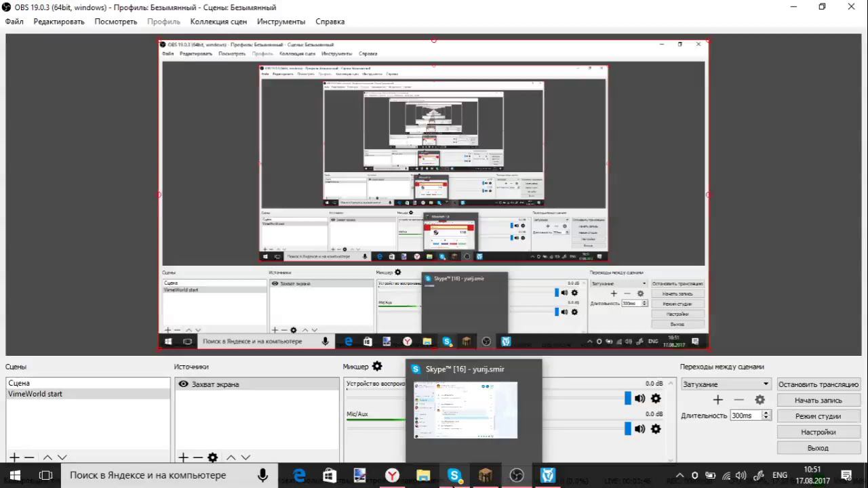Open the Справка menu
868x488 pixels.
pos(330,22)
